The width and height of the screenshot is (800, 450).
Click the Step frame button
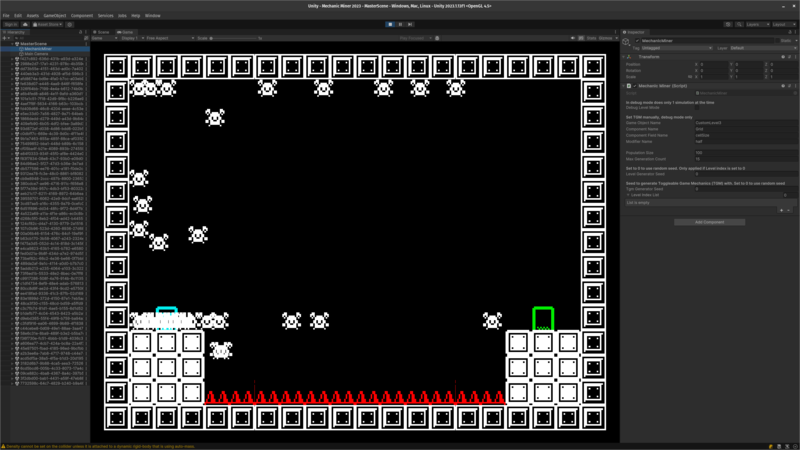pos(409,23)
